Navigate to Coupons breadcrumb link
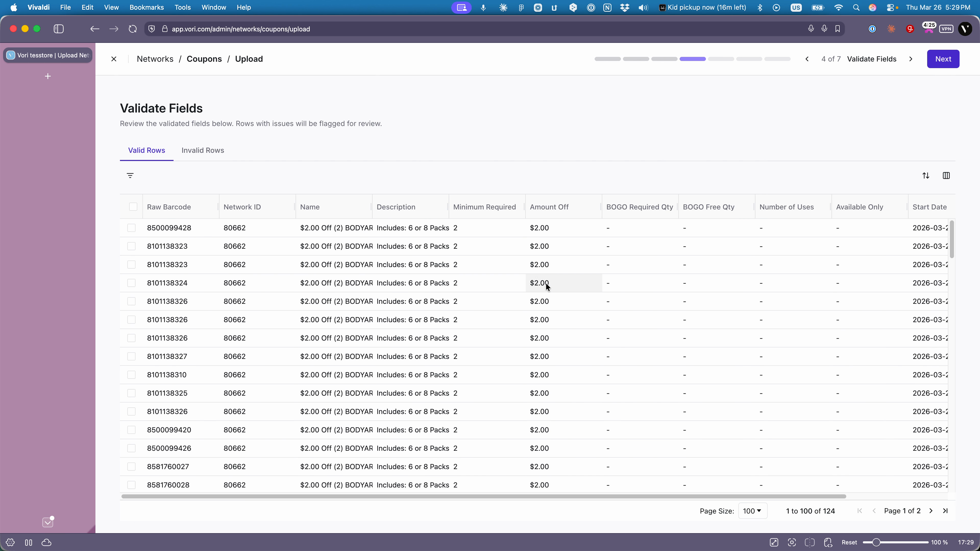980x551 pixels. (204, 59)
